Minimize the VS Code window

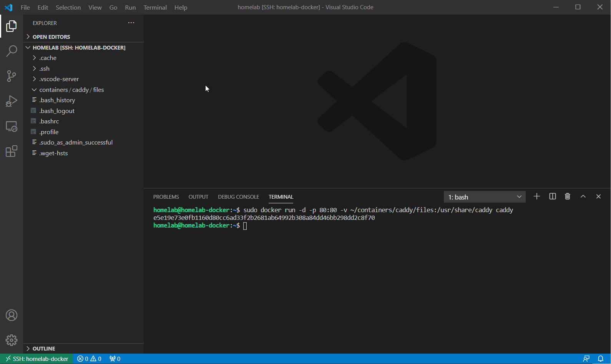[x=556, y=7]
